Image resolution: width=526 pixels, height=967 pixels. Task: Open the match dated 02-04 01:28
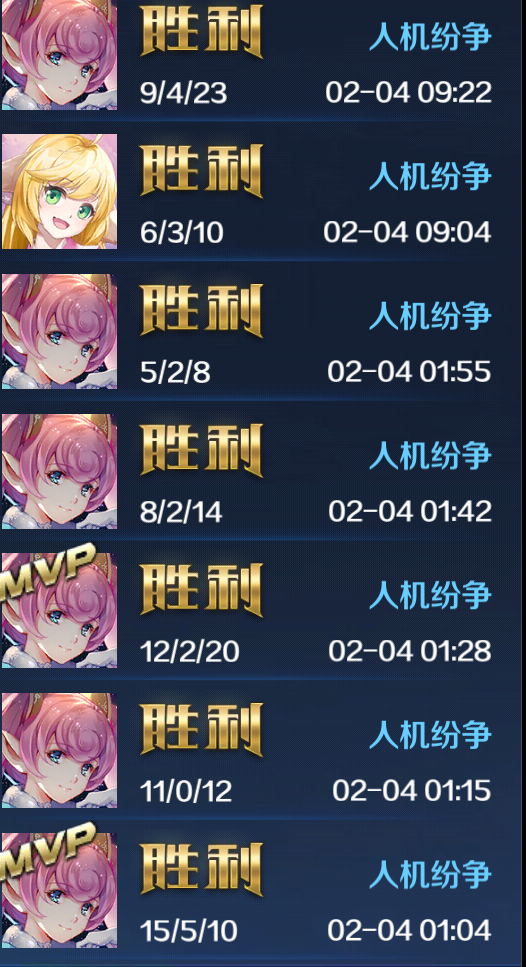pos(261,611)
